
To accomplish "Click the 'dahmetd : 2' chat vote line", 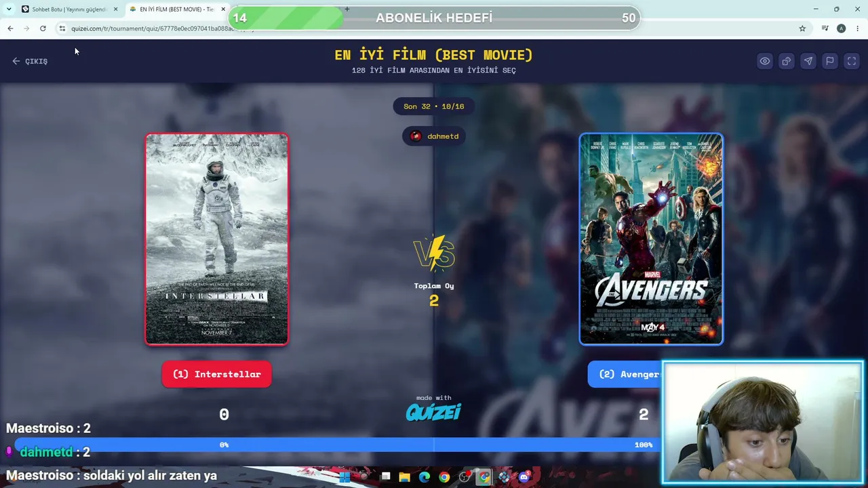I will (54, 452).
